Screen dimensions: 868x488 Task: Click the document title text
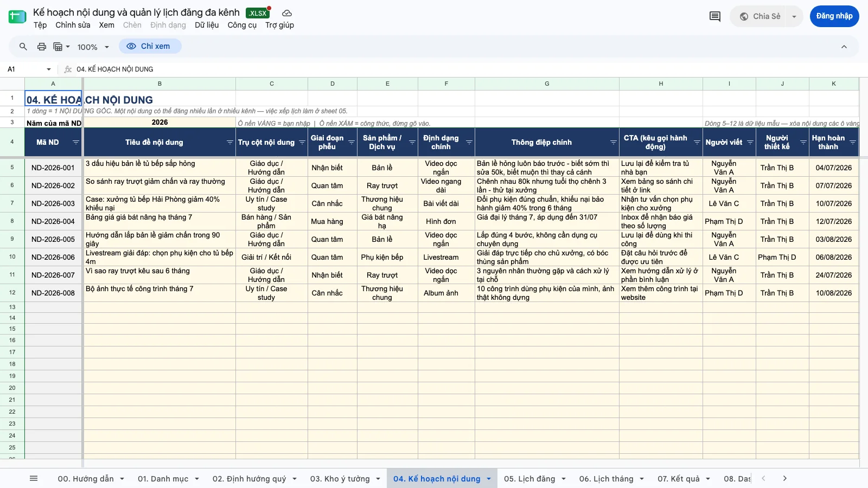point(136,12)
